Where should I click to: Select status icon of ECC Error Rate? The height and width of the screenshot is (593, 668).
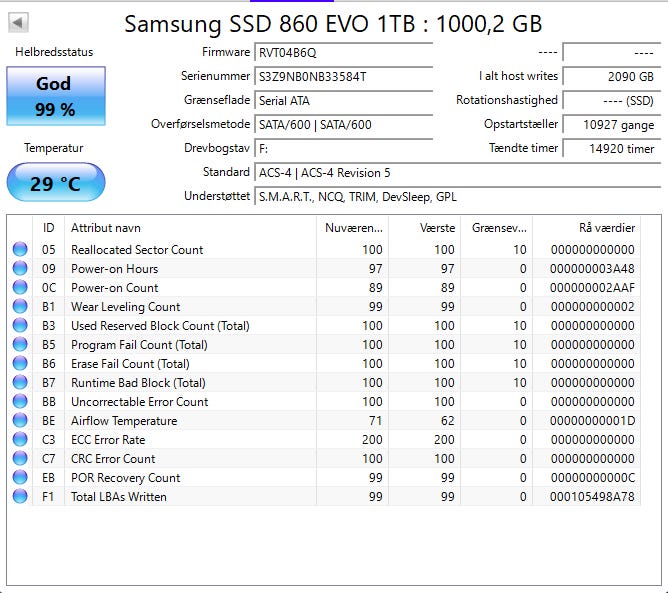click(x=20, y=439)
